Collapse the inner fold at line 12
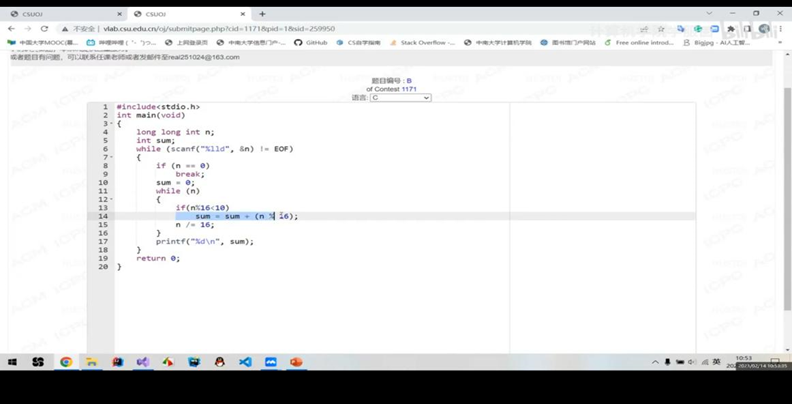This screenshot has width=792, height=404. click(111, 200)
